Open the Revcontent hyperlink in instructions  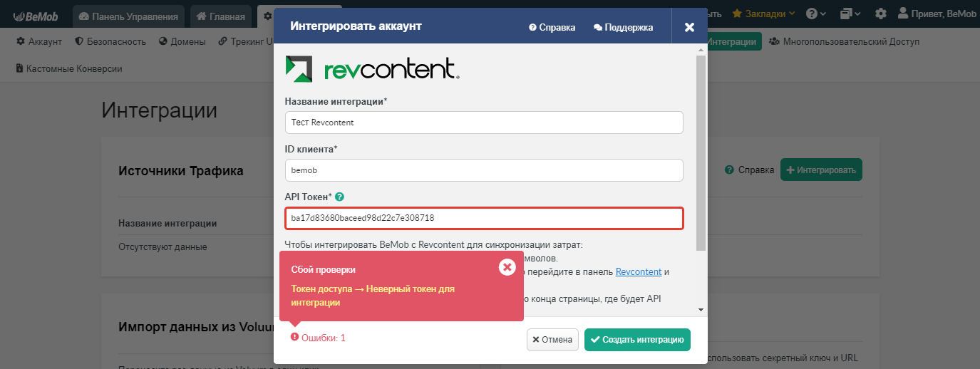(x=639, y=271)
